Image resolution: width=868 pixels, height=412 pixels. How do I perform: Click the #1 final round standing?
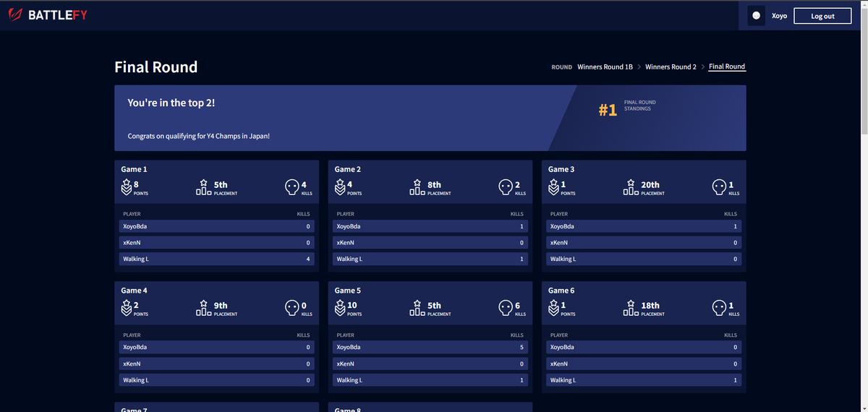(x=608, y=110)
